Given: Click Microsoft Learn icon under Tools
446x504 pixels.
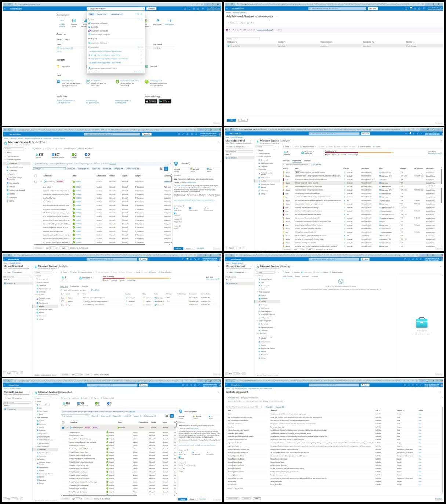Looking at the screenshot, I should (59, 81).
